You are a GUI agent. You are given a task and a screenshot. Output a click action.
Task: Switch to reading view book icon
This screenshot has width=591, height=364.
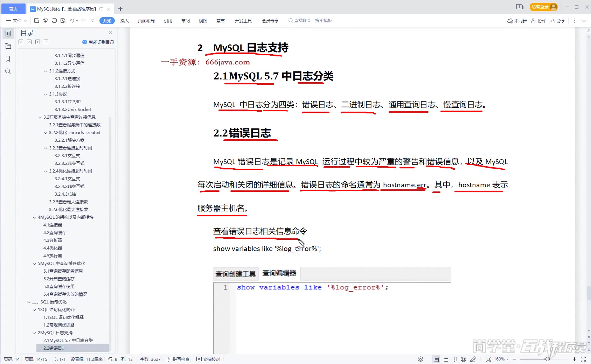pyautogui.click(x=454, y=359)
